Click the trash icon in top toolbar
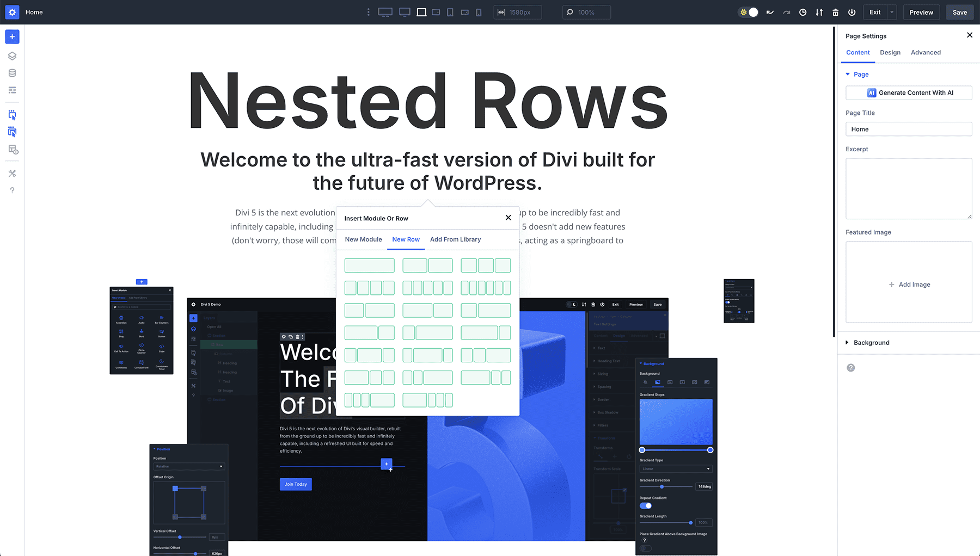 835,13
